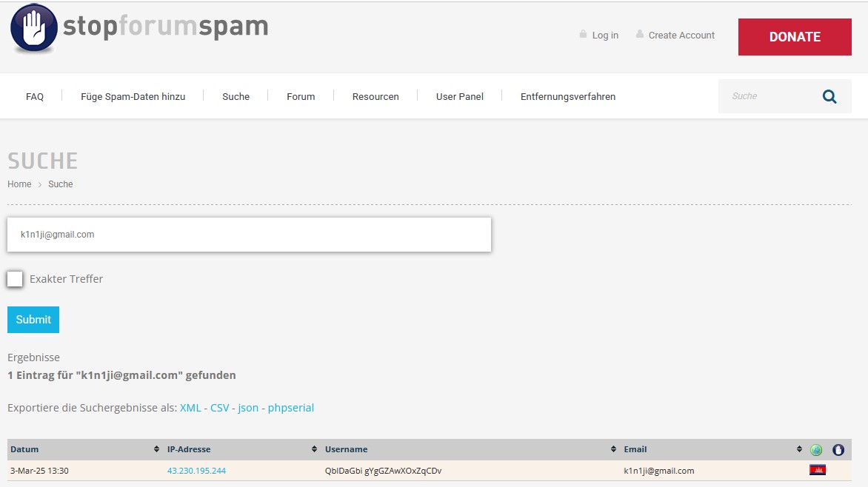This screenshot has width=868, height=487.
Task: Go to the Forum menu item
Action: pos(301,96)
